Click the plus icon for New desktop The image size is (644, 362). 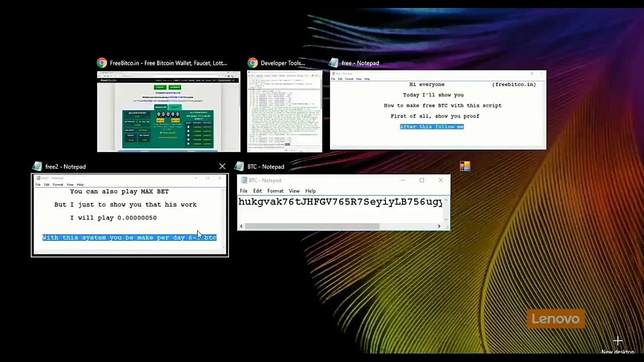tap(618, 341)
